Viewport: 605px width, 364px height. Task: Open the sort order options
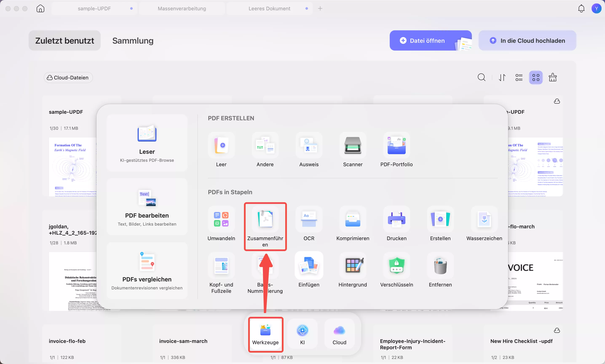[x=502, y=78]
